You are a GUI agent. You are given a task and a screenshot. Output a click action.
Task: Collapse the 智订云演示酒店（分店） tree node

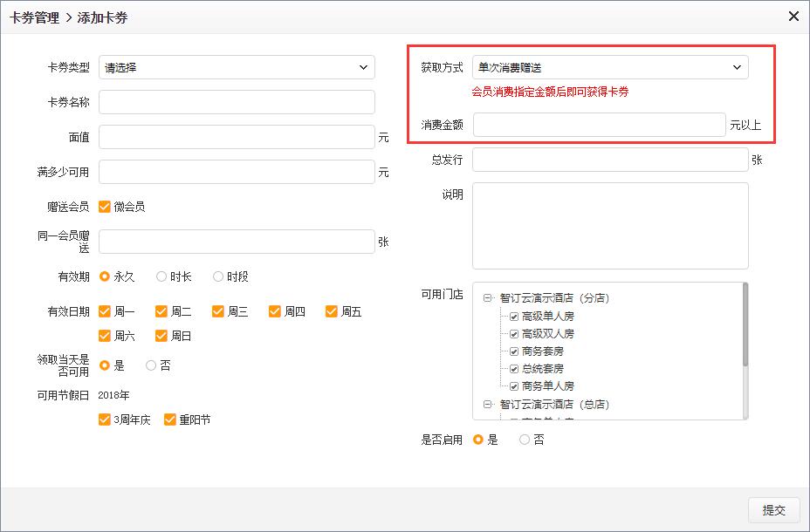[488, 298]
